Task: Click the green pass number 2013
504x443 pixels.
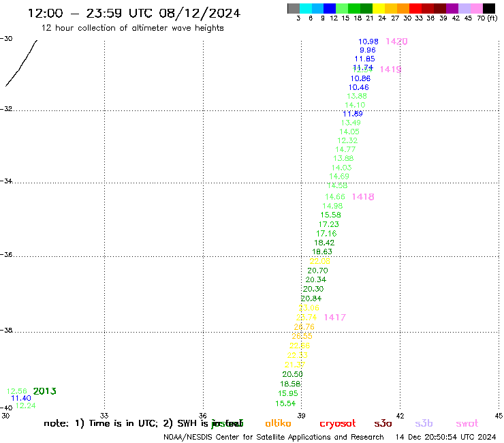Action: (x=45, y=391)
